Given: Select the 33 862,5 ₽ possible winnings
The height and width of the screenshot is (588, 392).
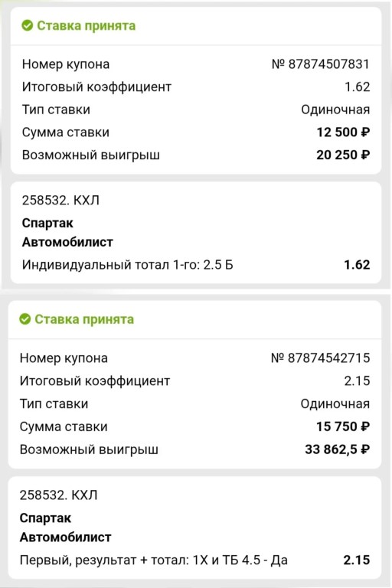Looking at the screenshot, I should click(337, 449).
